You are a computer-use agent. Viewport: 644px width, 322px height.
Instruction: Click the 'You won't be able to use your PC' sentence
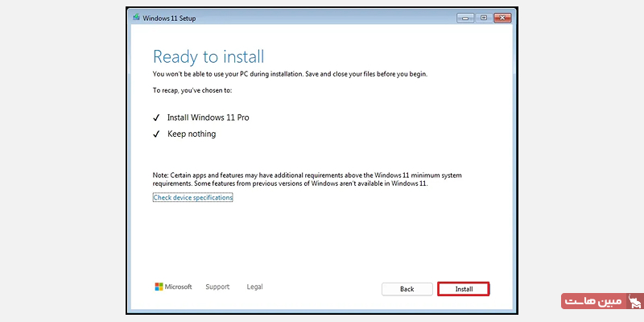(x=291, y=74)
